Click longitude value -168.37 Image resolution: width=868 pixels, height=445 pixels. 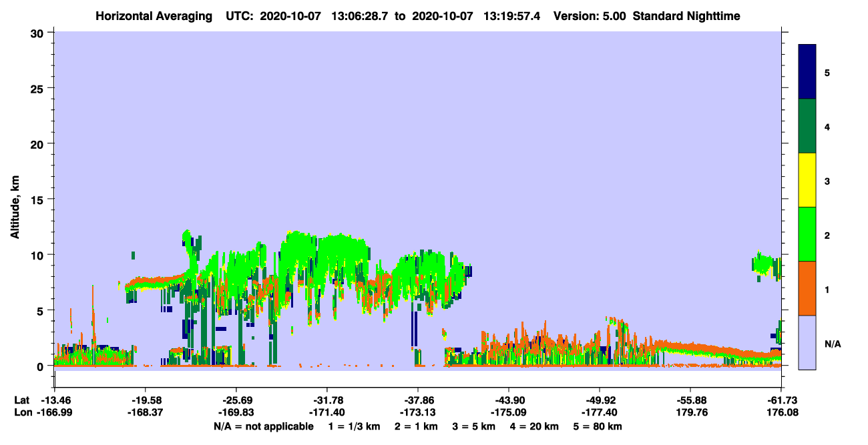coord(146,413)
